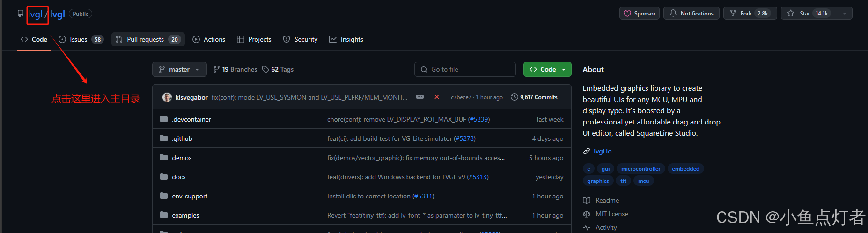Open the .github folder
The image size is (868, 233).
click(x=182, y=138)
